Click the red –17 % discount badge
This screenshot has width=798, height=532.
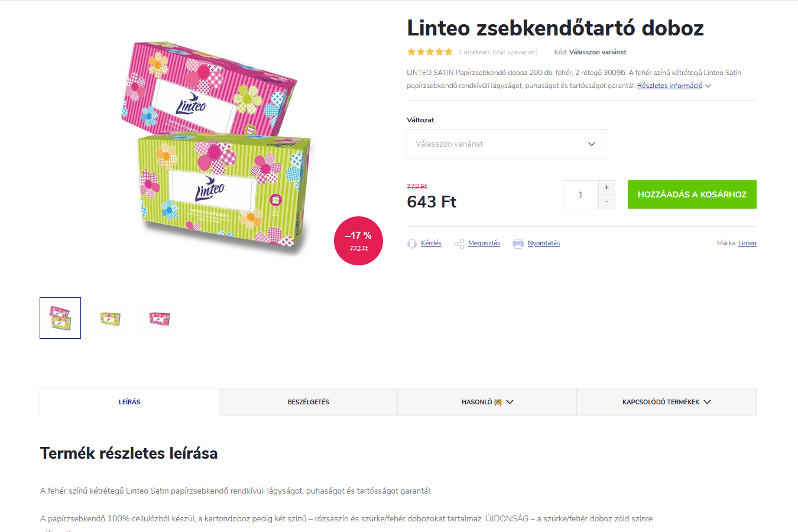coord(358,241)
